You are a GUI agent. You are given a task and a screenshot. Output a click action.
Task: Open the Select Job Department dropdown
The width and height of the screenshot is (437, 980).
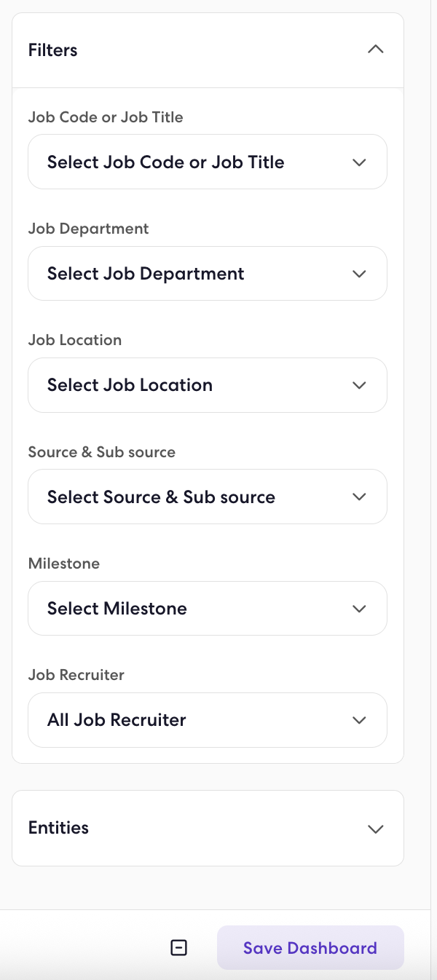tap(208, 274)
